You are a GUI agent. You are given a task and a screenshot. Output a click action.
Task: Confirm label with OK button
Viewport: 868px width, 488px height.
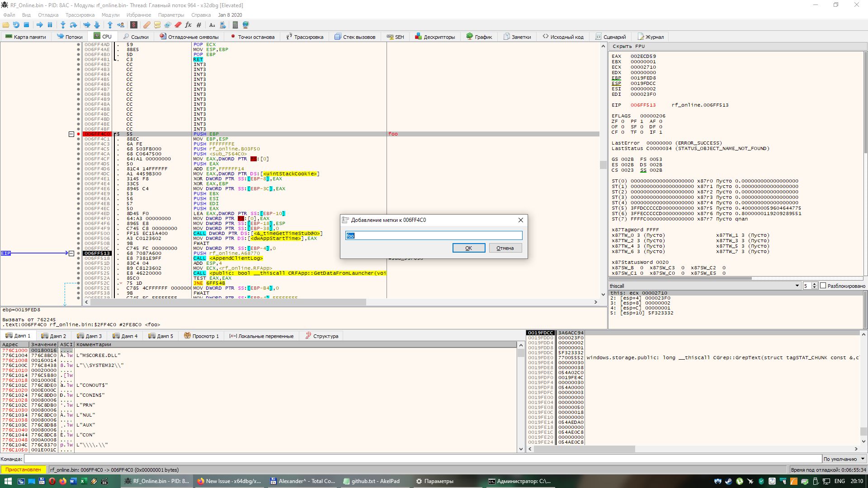coord(469,248)
